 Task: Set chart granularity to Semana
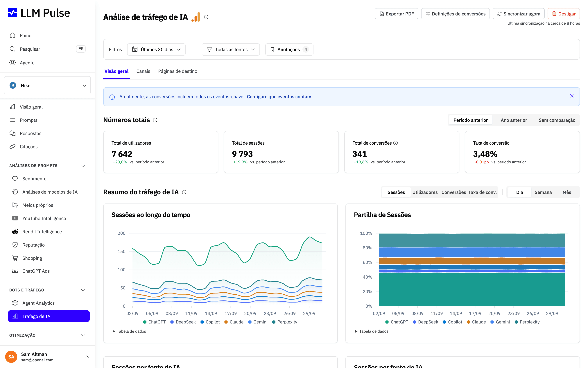tap(543, 192)
